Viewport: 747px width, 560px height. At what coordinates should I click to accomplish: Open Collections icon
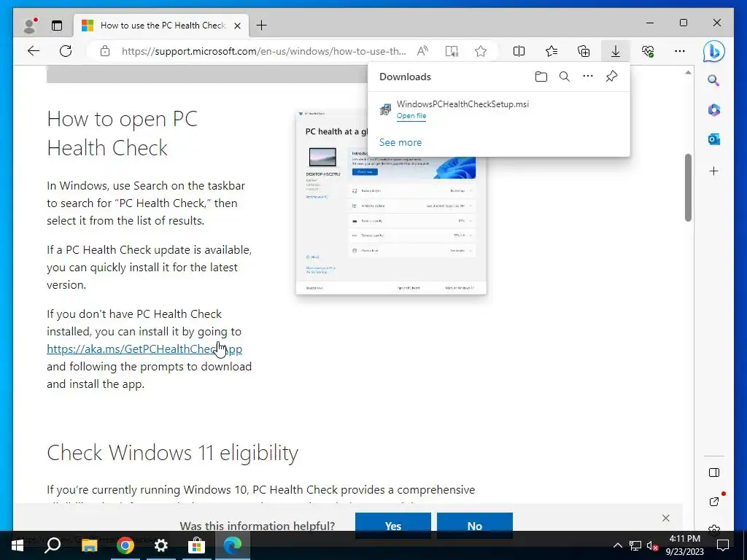[584, 51]
